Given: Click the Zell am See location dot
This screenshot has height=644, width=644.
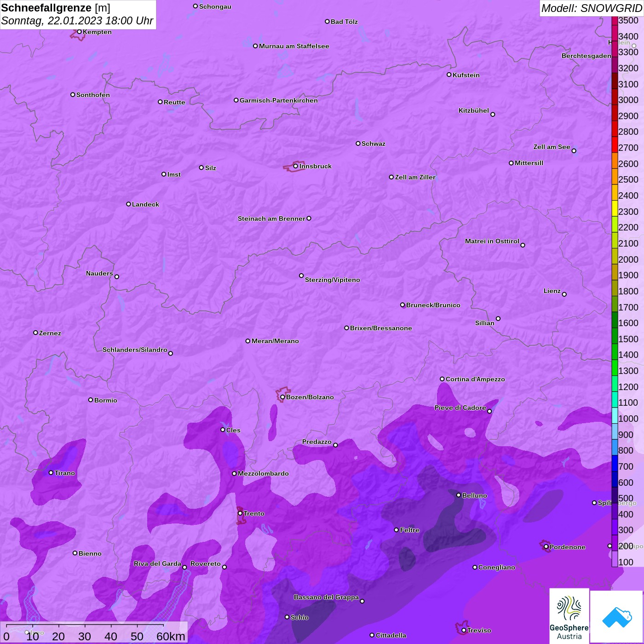Looking at the screenshot, I should [574, 151].
